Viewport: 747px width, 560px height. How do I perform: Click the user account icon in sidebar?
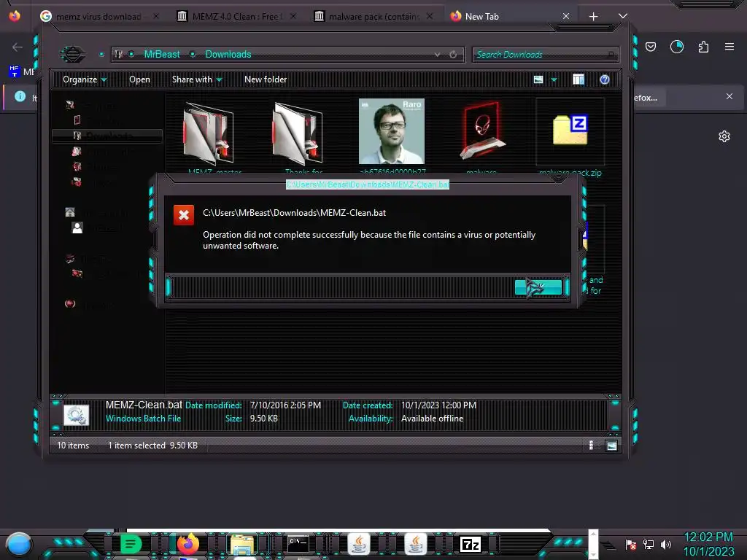(77, 227)
